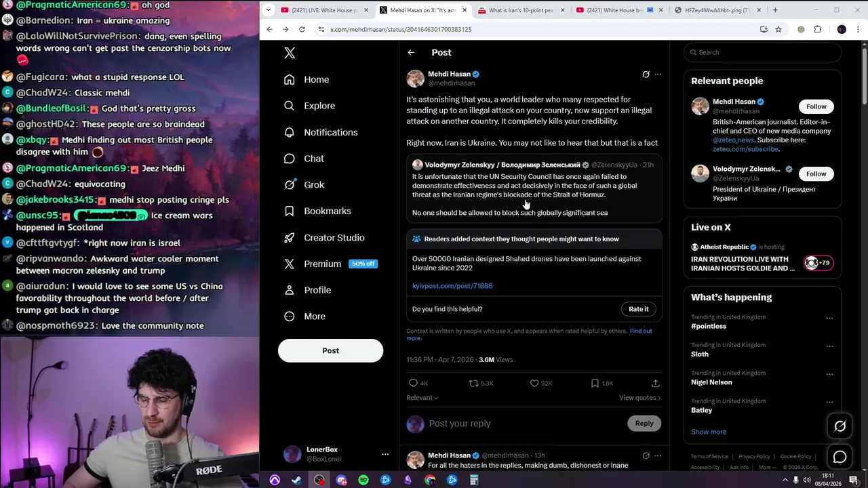This screenshot has width=868, height=488.
Task: Click Rate it on community note
Action: click(x=638, y=309)
